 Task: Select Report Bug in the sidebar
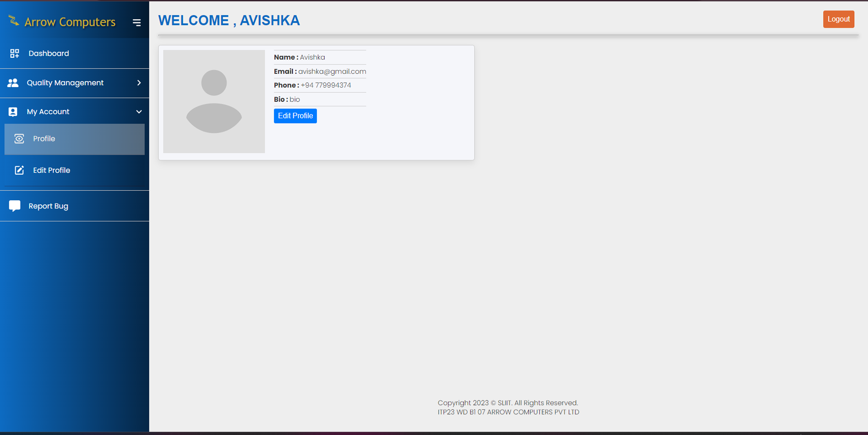(x=49, y=206)
